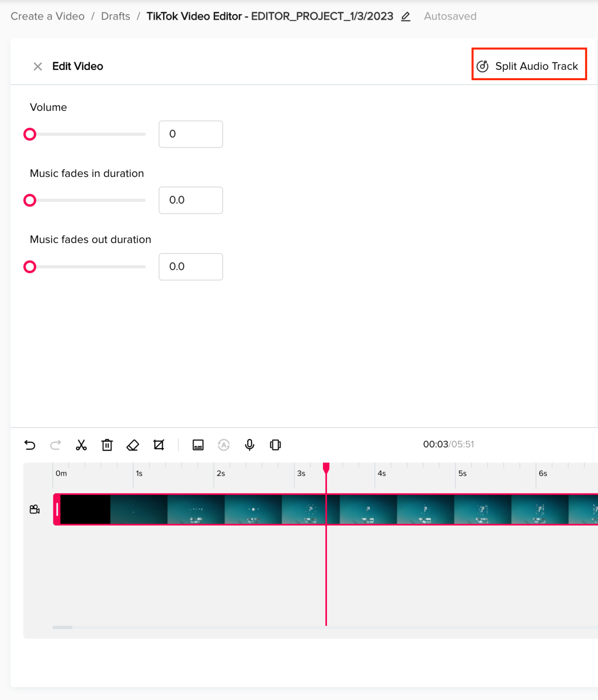Select the scissors split tool

[x=81, y=445]
